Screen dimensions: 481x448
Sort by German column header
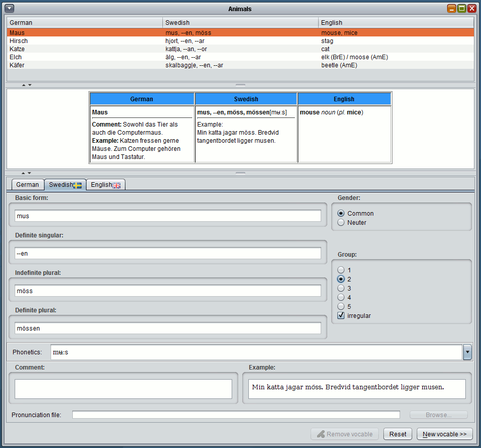[x=84, y=23]
